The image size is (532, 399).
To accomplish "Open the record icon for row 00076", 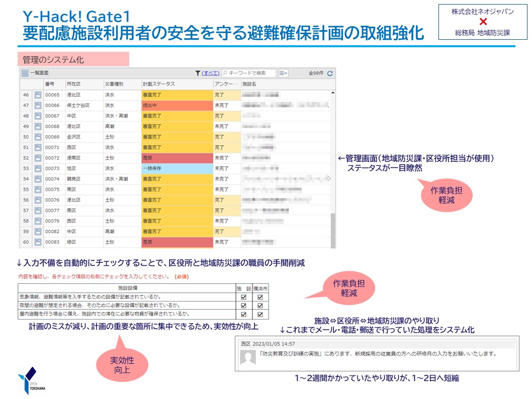I will (x=38, y=200).
